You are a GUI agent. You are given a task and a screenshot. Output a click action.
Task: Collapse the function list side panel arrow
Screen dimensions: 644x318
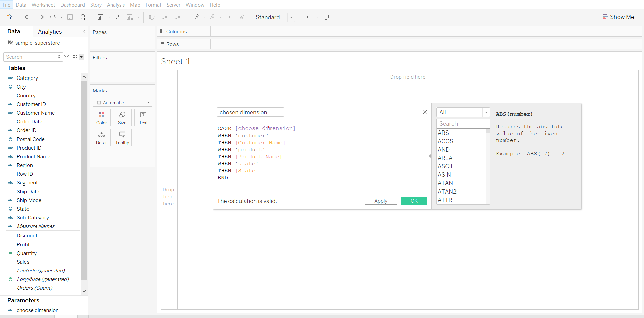pos(430,156)
